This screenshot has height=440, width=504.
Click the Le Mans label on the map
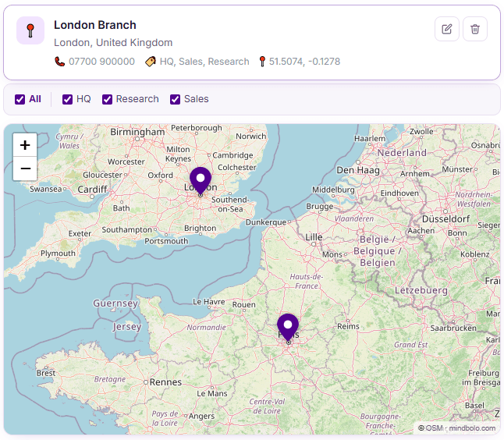pyautogui.click(x=212, y=394)
